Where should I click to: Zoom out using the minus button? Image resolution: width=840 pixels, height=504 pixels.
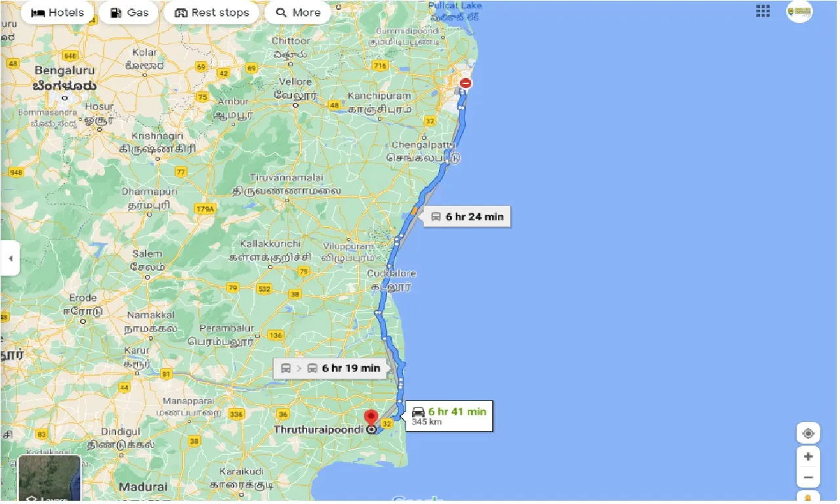click(x=808, y=476)
